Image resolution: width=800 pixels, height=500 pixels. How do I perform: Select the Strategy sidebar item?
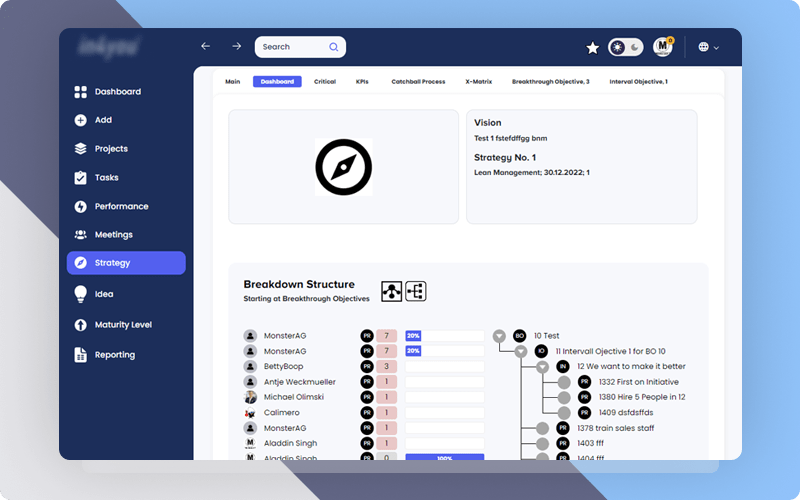126,263
